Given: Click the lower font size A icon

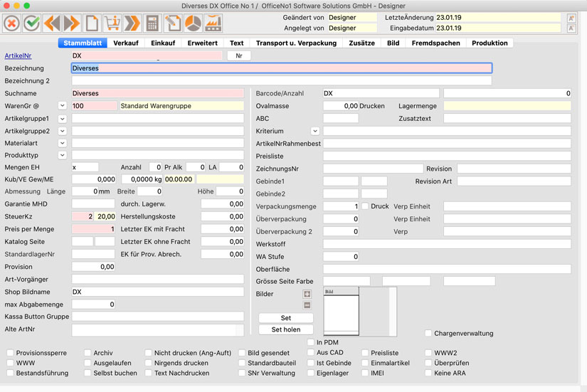Looking at the screenshot, I should pos(571,28).
